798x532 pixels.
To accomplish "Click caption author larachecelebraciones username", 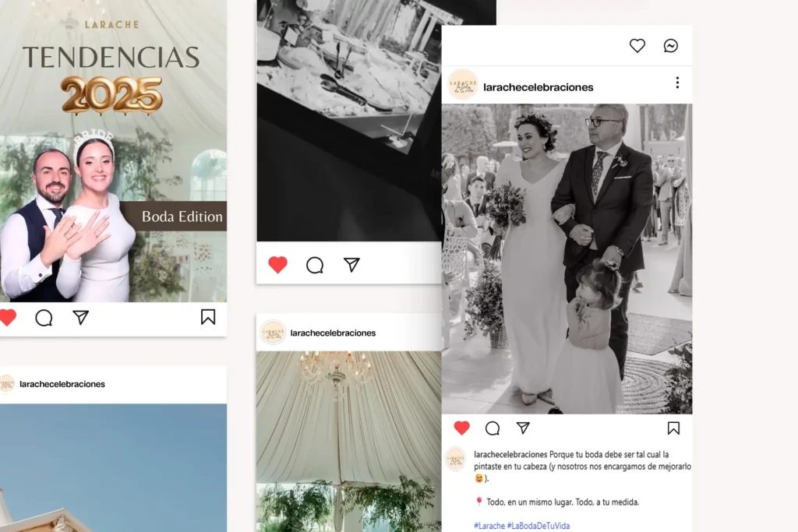I will 510,454.
